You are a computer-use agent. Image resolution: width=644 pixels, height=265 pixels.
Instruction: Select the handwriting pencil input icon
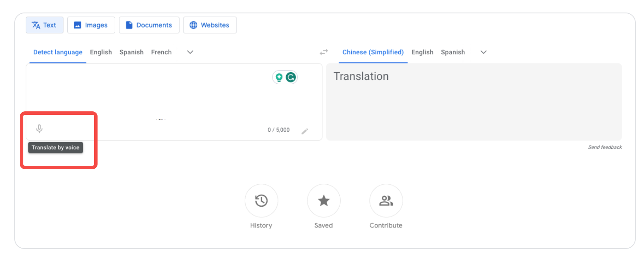[x=305, y=130]
